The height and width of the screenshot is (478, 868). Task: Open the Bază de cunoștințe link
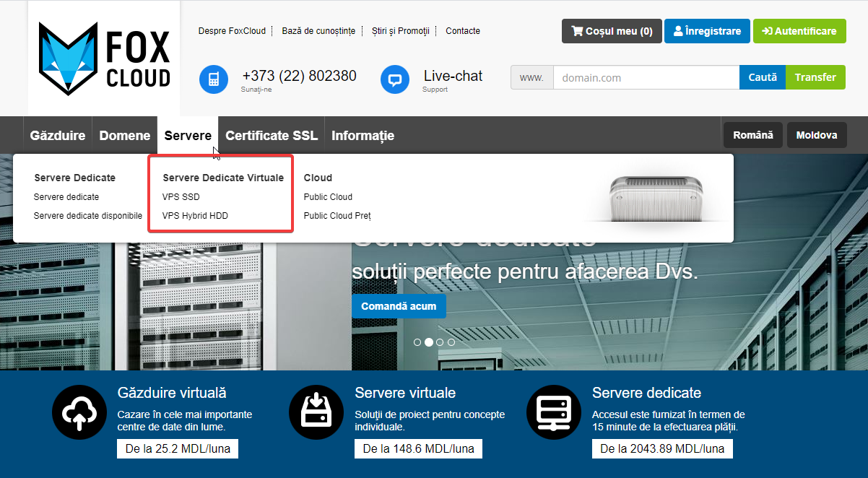tap(318, 31)
